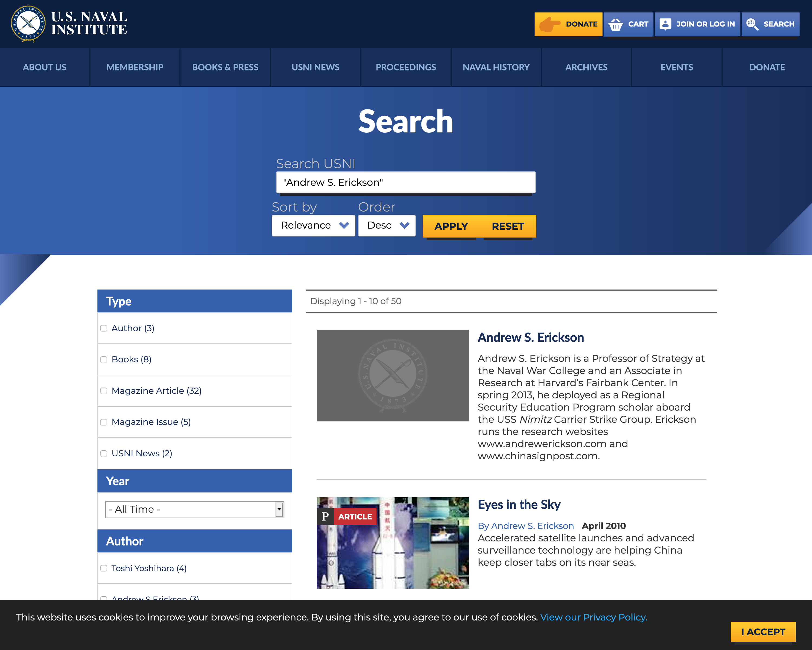Click the 'Displaying 1 - 10 of 50' text
Image resolution: width=812 pixels, height=650 pixels.
point(356,301)
